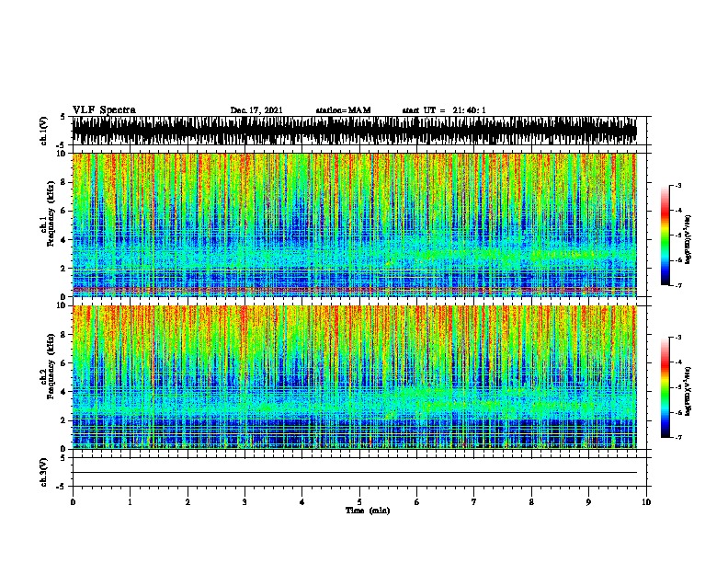Screen dimensions: 728x563
Task: Click the 'ch.3(V)' axis label
Action: 43,472
